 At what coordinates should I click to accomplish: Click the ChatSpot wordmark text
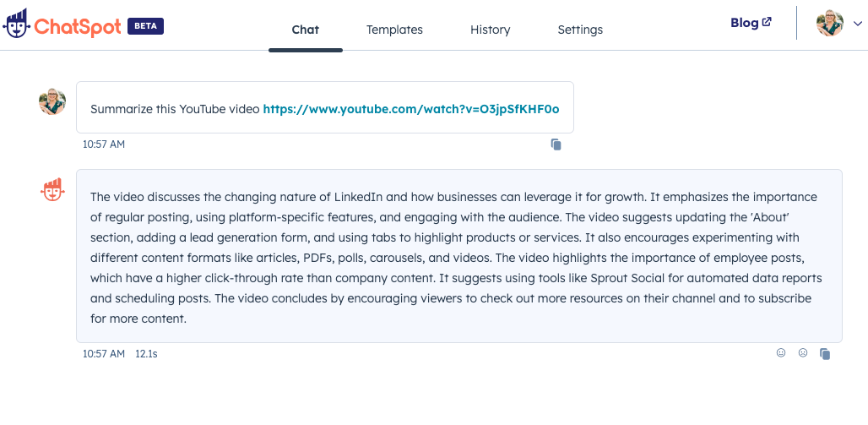tap(78, 26)
